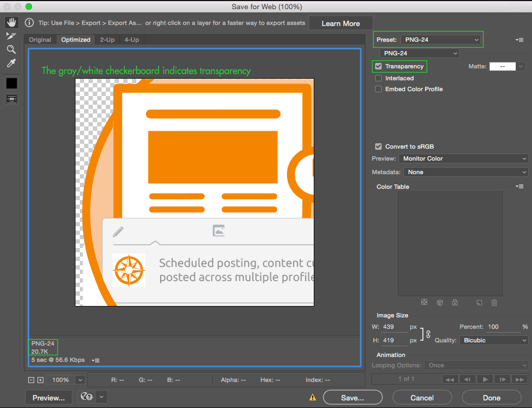
Task: Switch to the 4-Up tab
Action: pyautogui.click(x=131, y=40)
